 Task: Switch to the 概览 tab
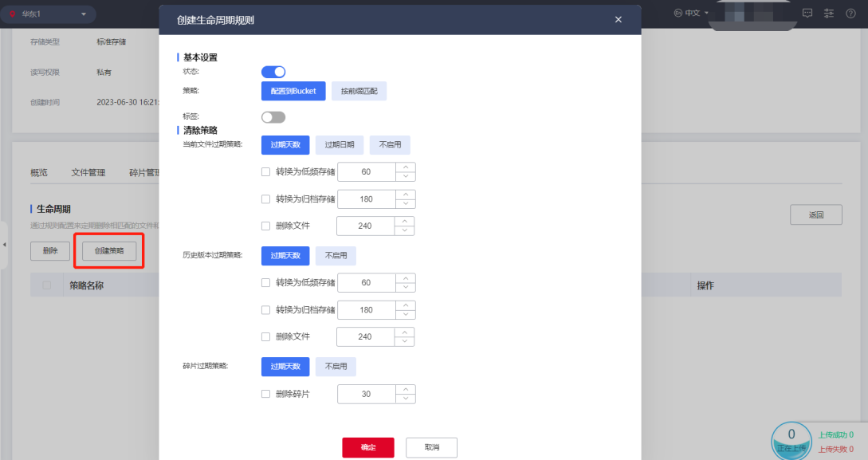(x=39, y=172)
